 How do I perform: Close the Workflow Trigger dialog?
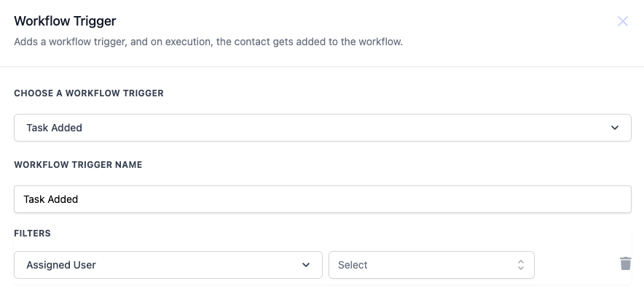(x=623, y=21)
